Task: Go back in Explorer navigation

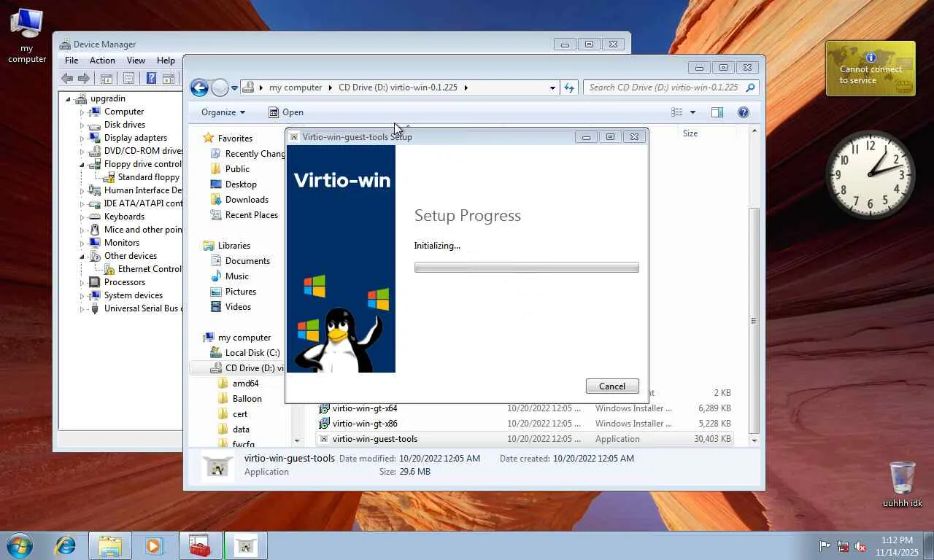Action: pos(199,87)
